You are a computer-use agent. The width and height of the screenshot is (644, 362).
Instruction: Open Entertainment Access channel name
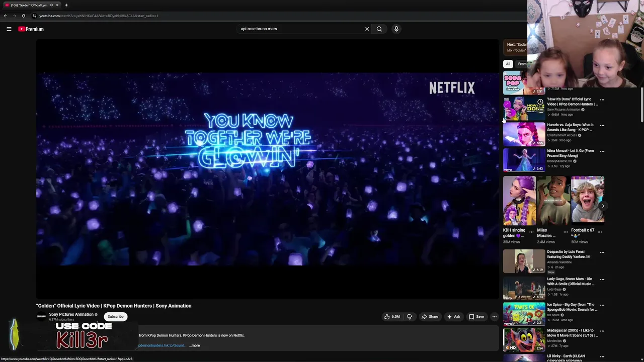point(562,135)
